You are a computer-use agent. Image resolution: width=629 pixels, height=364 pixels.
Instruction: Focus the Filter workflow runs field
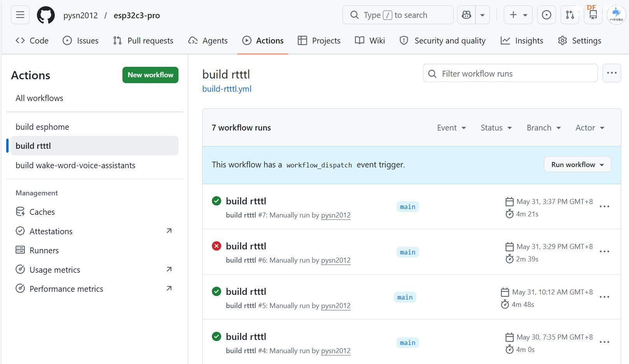510,73
